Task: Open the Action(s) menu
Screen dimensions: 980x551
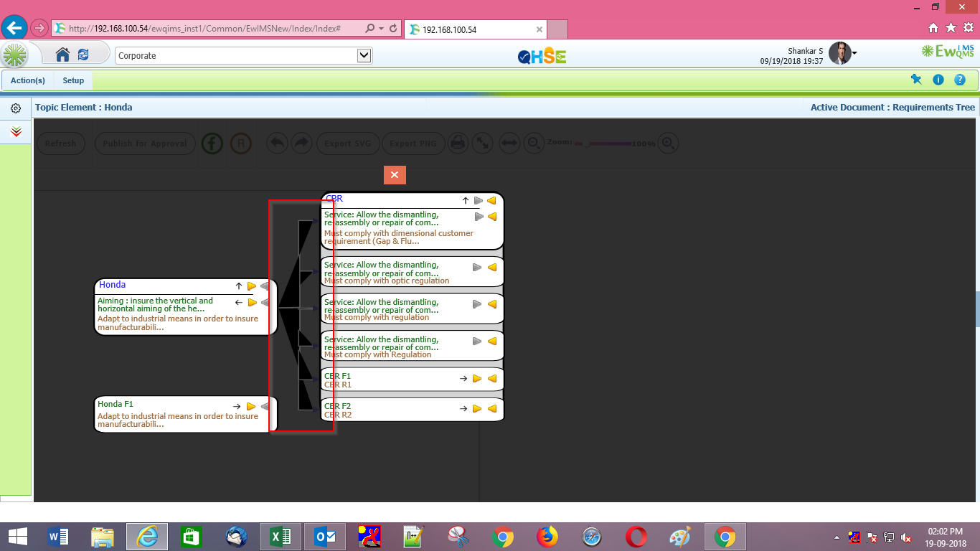Action: 28,80
